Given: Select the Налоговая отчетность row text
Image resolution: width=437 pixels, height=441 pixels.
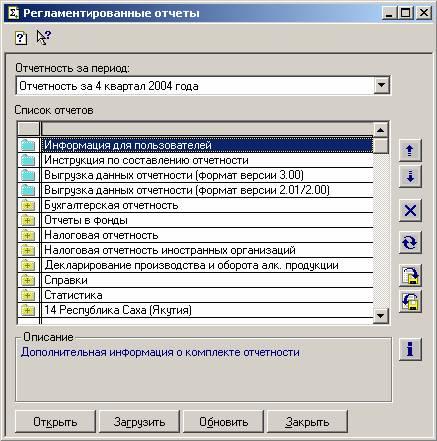Looking at the screenshot, I should 101,235.
